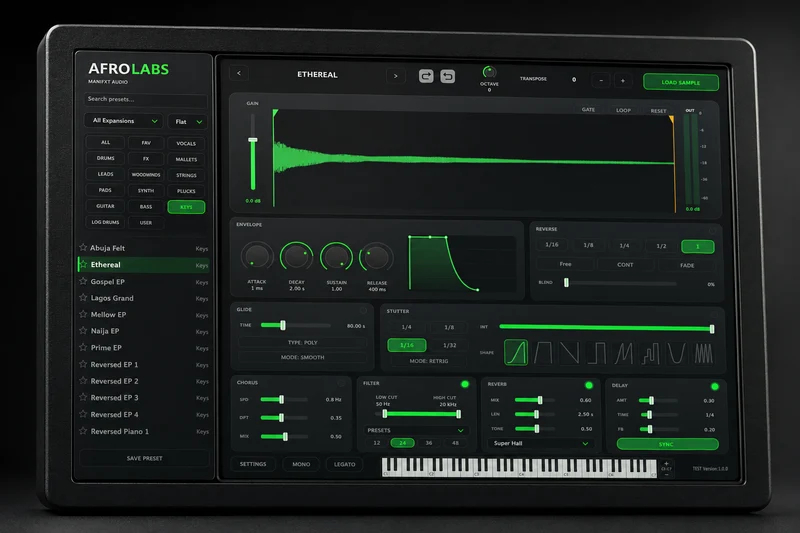Screen dimensions: 800x533
Task: Change stutter Mode: Retrig selector
Action: 429,361
